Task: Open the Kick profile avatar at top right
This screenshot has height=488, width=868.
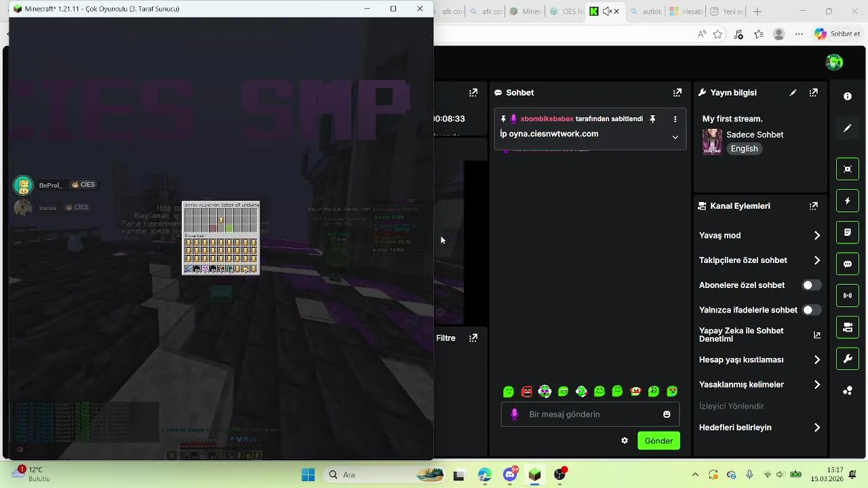Action: (x=834, y=62)
